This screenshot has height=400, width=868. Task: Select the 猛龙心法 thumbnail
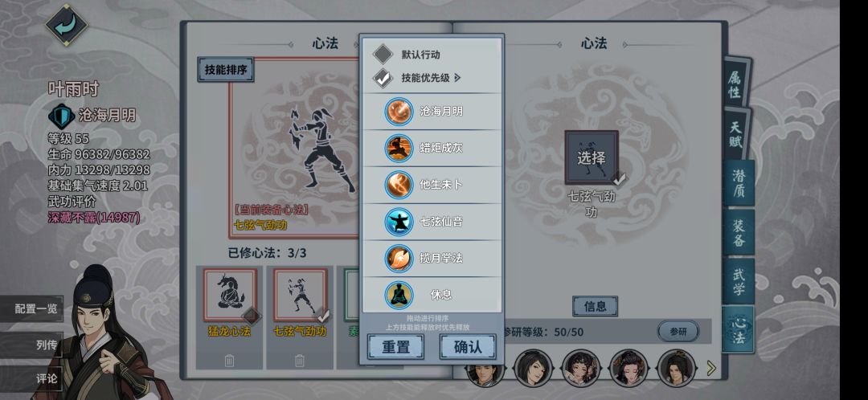click(230, 295)
